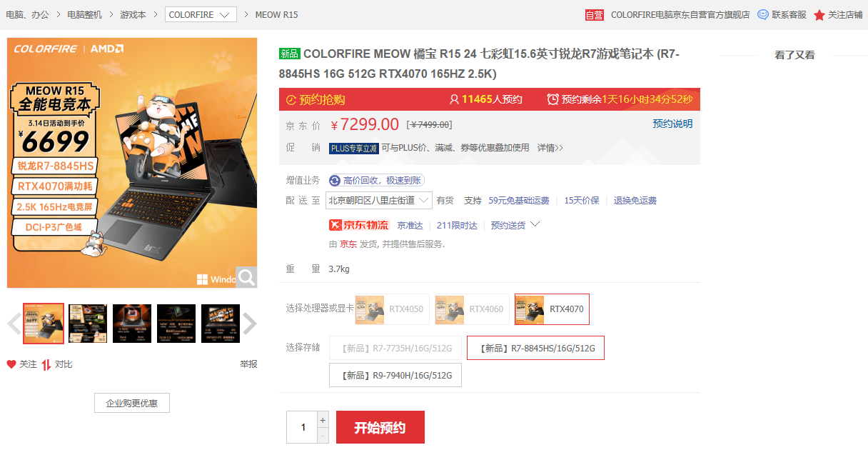Click the 15天价保 link
This screenshot has height=455, width=868.
pos(582,201)
